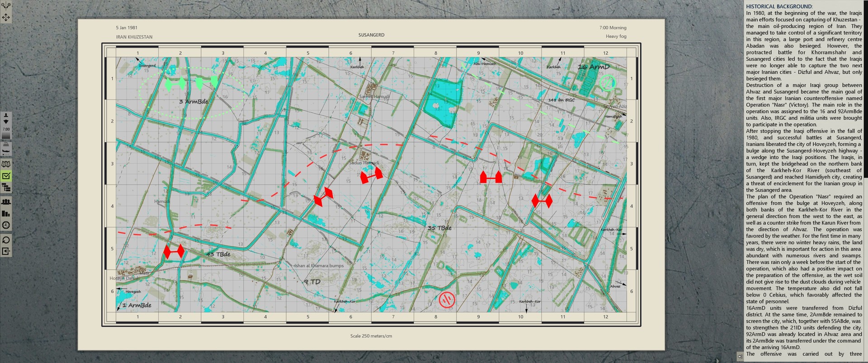Click the compass divider measuring tool icon
This screenshot has height=363, width=868.
[x=6, y=6]
